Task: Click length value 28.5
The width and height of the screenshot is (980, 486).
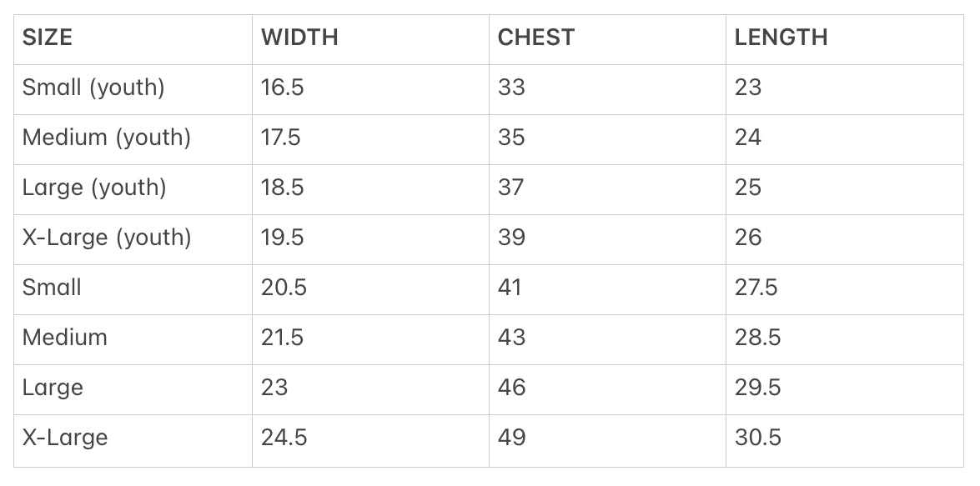Action: coord(757,338)
